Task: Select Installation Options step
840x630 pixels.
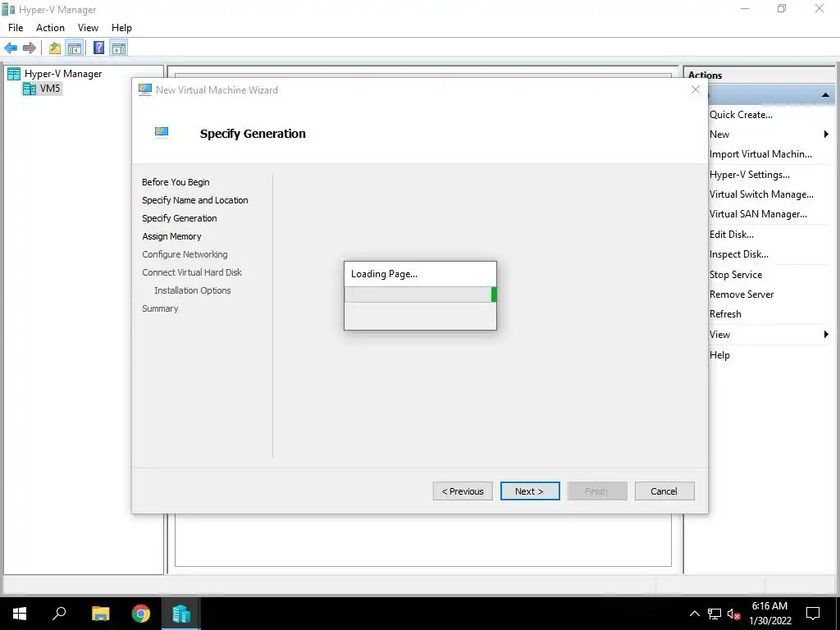Action: point(192,290)
